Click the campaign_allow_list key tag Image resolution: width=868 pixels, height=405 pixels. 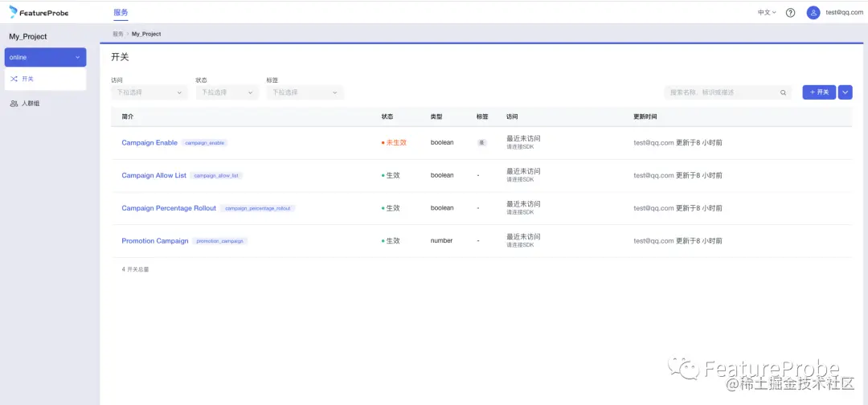pyautogui.click(x=216, y=175)
